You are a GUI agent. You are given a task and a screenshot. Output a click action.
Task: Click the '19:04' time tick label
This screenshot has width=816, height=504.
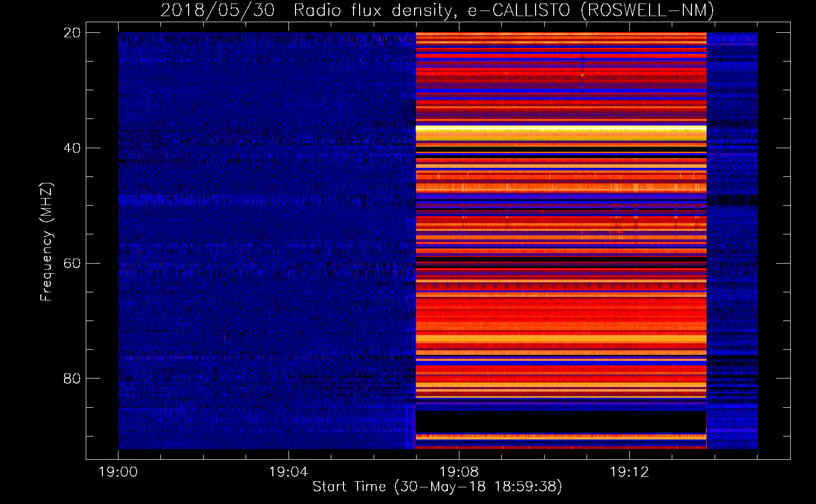coord(288,472)
